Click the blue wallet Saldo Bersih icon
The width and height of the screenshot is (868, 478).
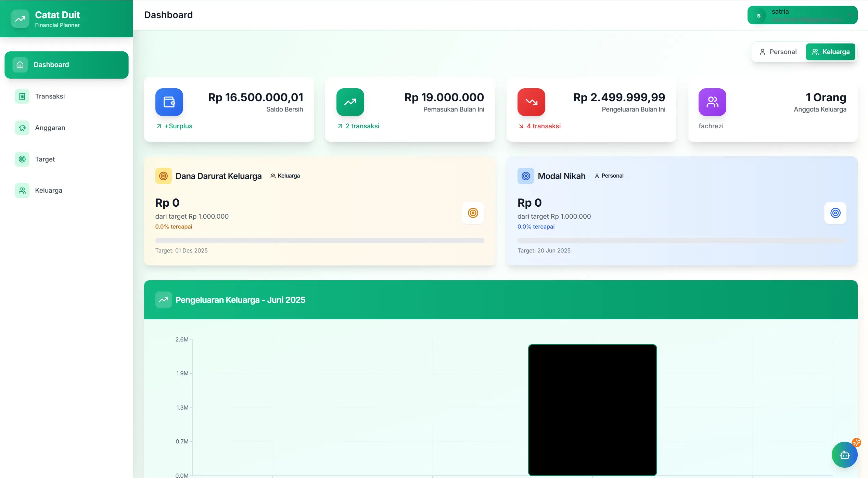(169, 102)
